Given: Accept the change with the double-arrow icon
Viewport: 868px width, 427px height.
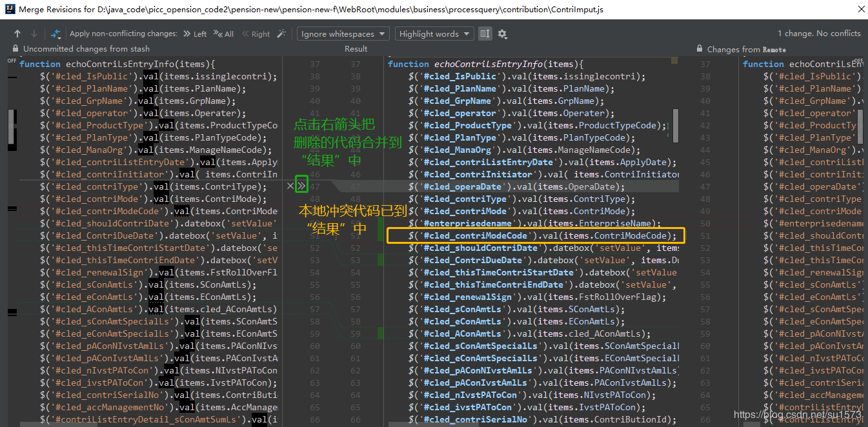Looking at the screenshot, I should pyautogui.click(x=301, y=186).
